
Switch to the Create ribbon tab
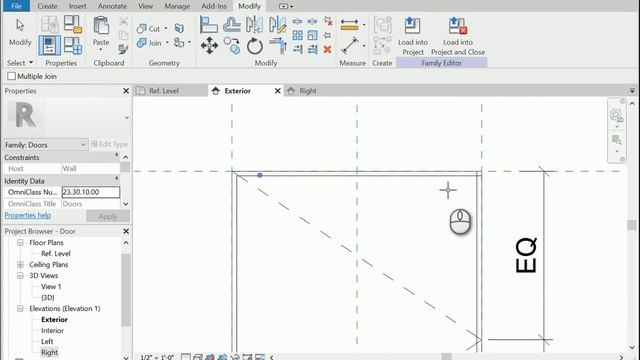click(47, 6)
